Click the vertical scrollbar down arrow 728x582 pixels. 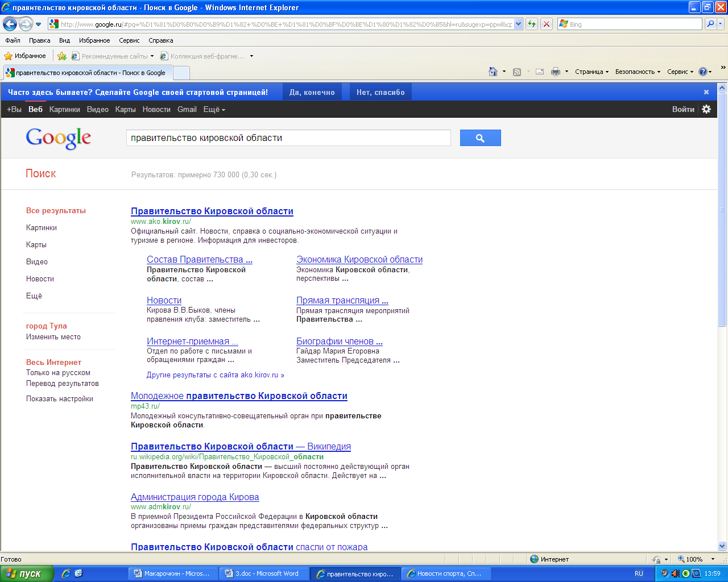tap(722, 546)
